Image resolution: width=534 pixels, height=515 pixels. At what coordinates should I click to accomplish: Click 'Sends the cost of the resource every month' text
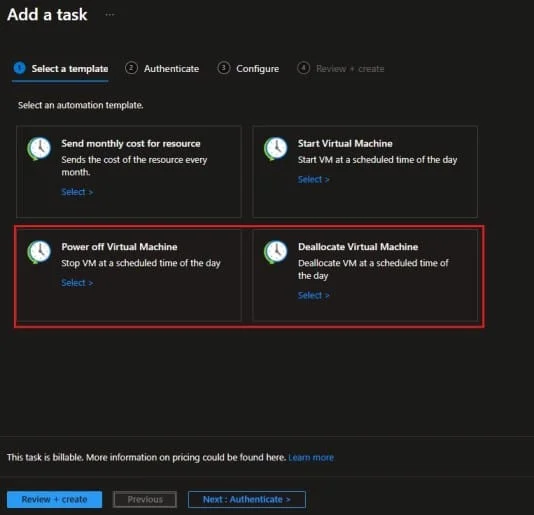point(134,166)
